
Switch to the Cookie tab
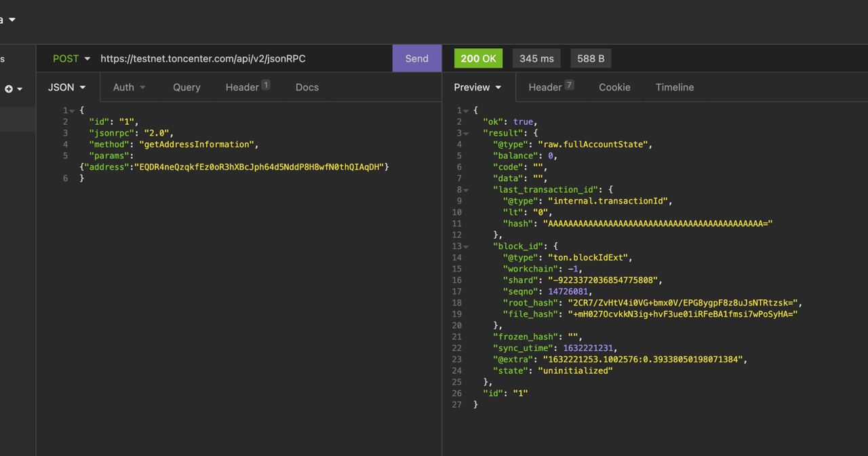click(614, 87)
